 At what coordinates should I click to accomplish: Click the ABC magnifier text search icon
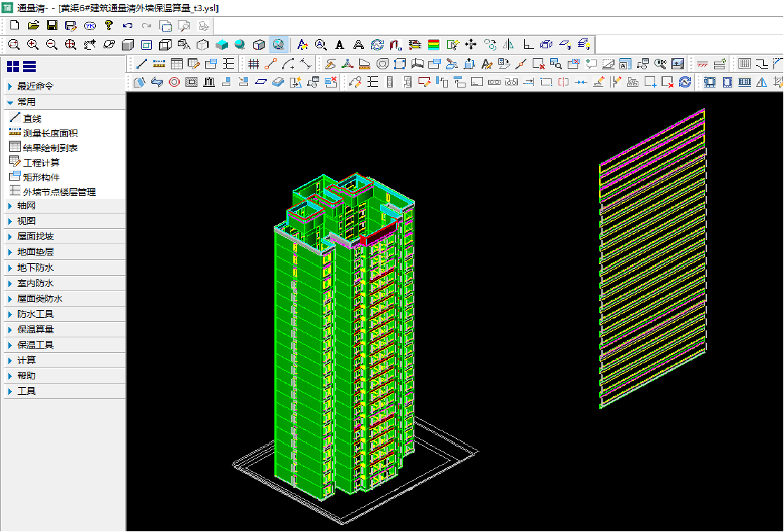coord(661,64)
